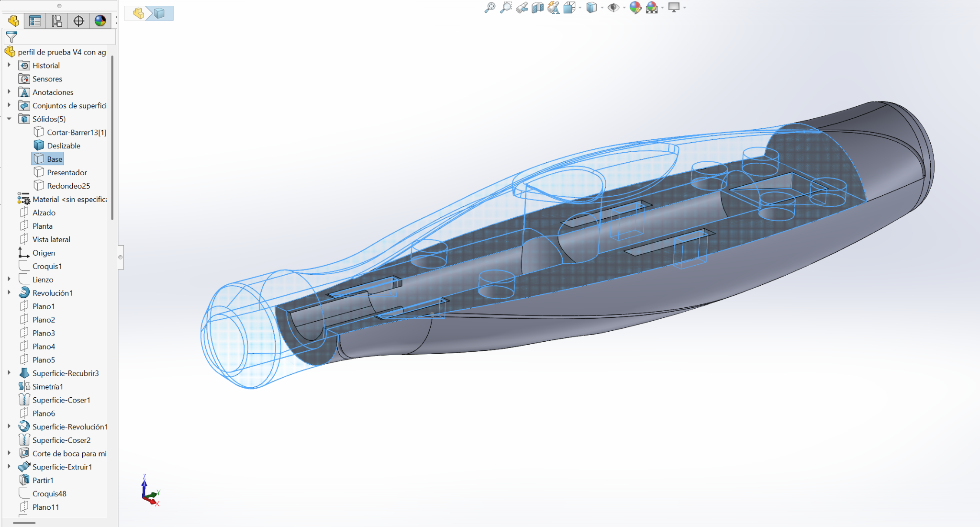Select the Presentador solid body
The height and width of the screenshot is (527, 980).
coord(67,173)
